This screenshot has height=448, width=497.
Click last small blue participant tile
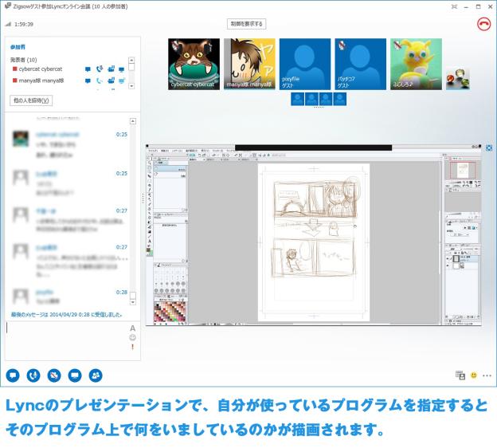click(340, 99)
